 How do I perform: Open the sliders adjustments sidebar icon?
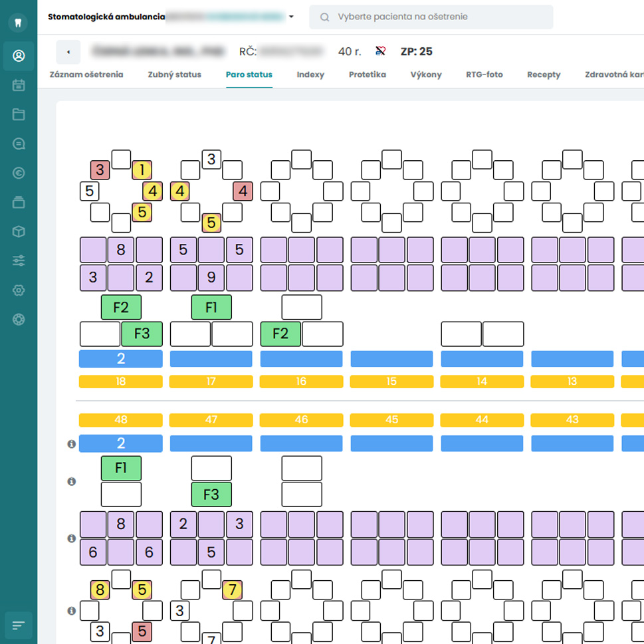(x=19, y=261)
